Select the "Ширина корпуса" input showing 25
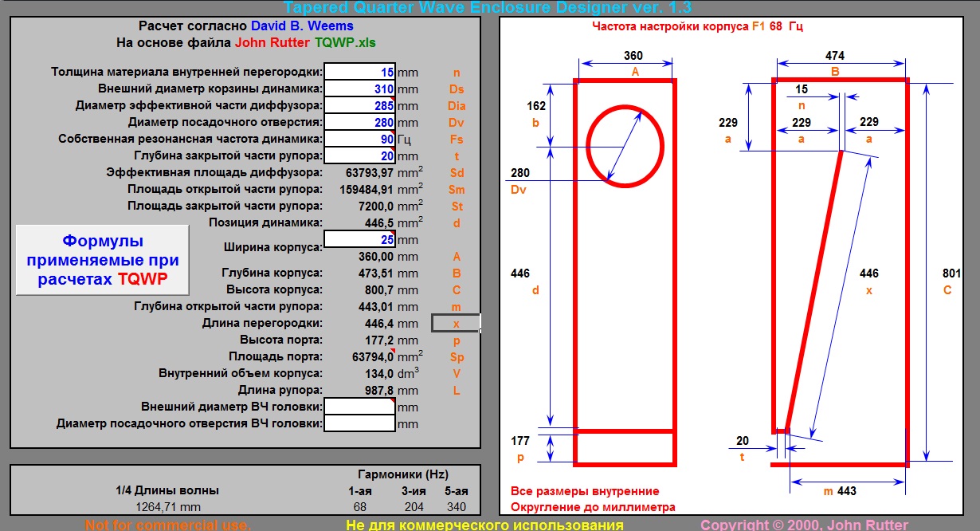This screenshot has height=531, width=980. point(360,239)
